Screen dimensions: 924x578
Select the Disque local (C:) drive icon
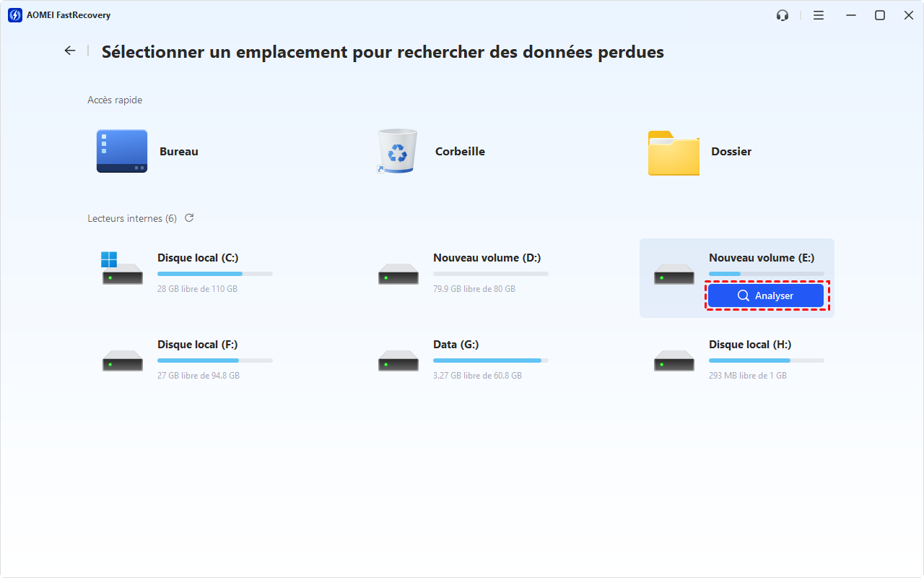(x=122, y=268)
